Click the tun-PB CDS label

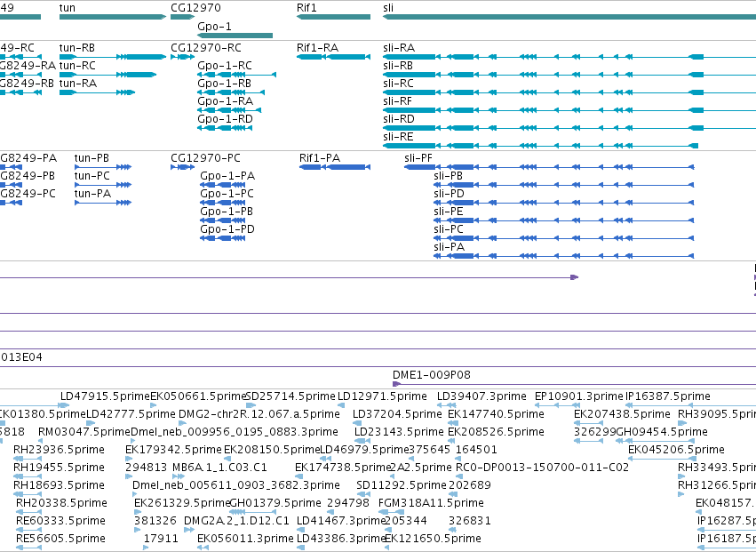92,158
